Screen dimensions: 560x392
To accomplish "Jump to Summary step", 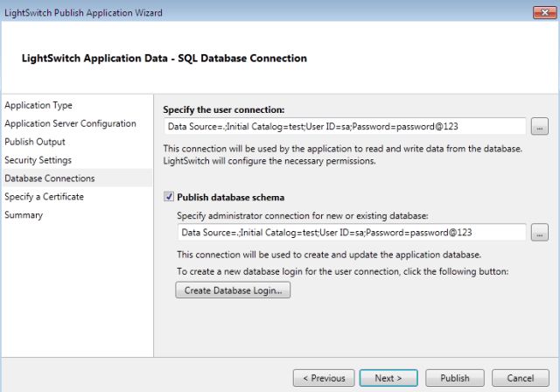I will click(x=24, y=215).
